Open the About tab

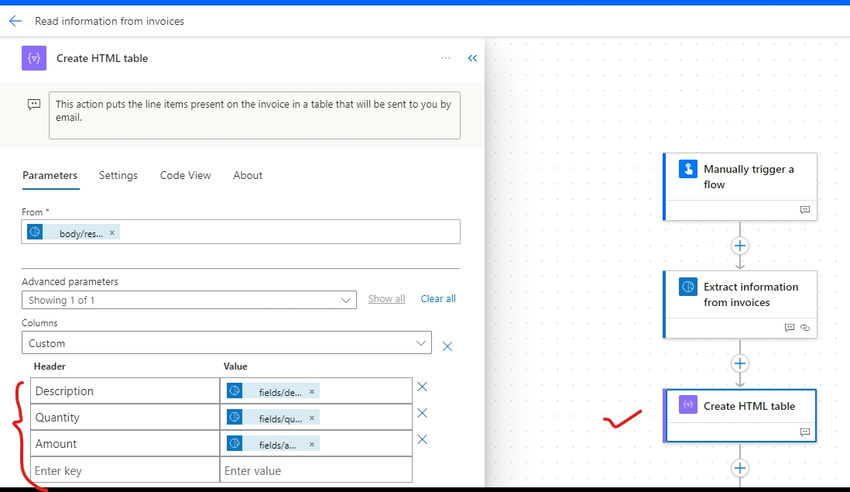point(248,176)
